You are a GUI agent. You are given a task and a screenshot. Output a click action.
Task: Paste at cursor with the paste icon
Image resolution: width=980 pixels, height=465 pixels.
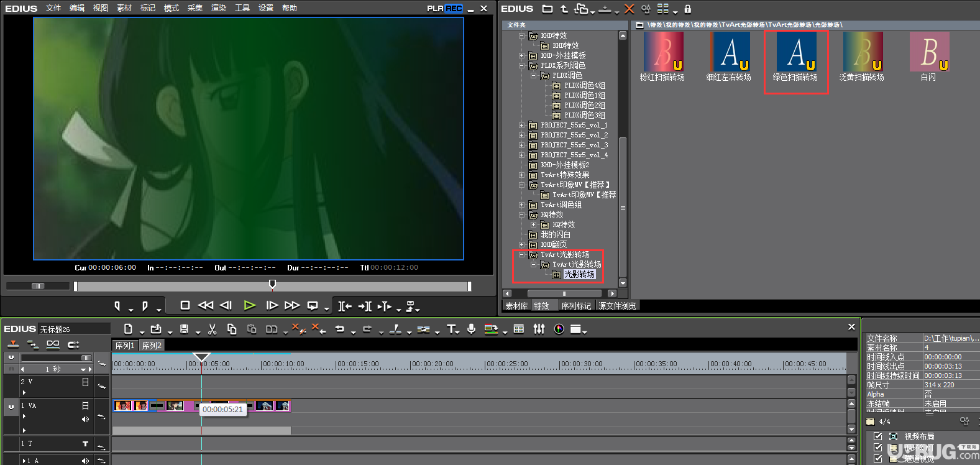pyautogui.click(x=252, y=329)
